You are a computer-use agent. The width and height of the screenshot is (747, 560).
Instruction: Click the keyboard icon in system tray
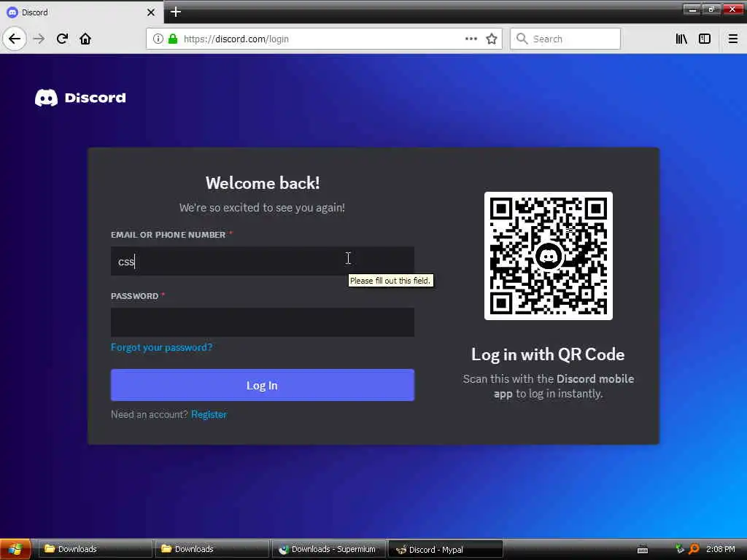(643, 550)
